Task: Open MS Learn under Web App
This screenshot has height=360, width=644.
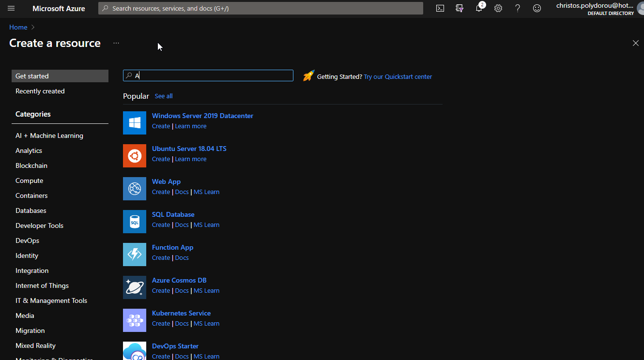Action: point(206,192)
